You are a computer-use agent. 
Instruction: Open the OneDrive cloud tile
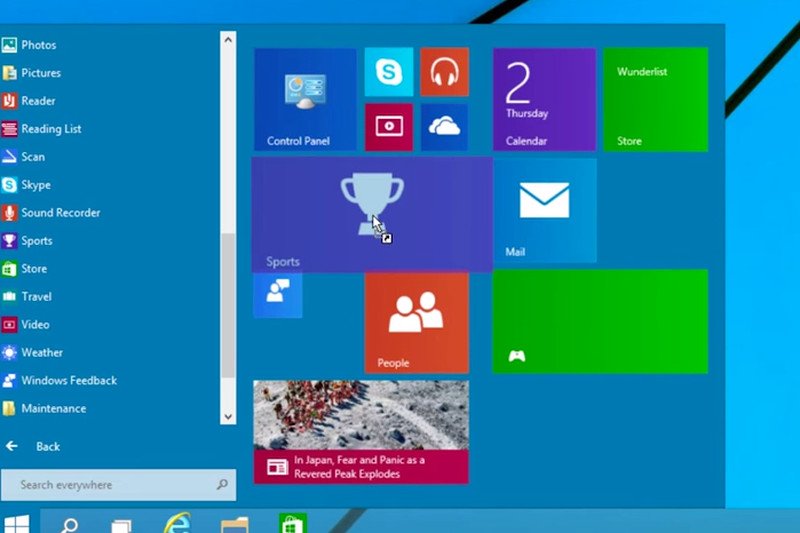coord(444,127)
